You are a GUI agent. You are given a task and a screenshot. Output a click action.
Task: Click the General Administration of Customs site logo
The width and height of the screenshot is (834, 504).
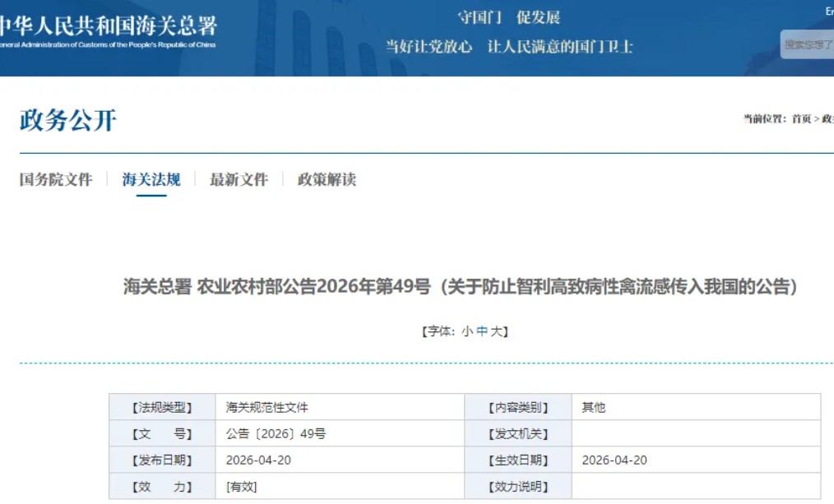coord(107,31)
